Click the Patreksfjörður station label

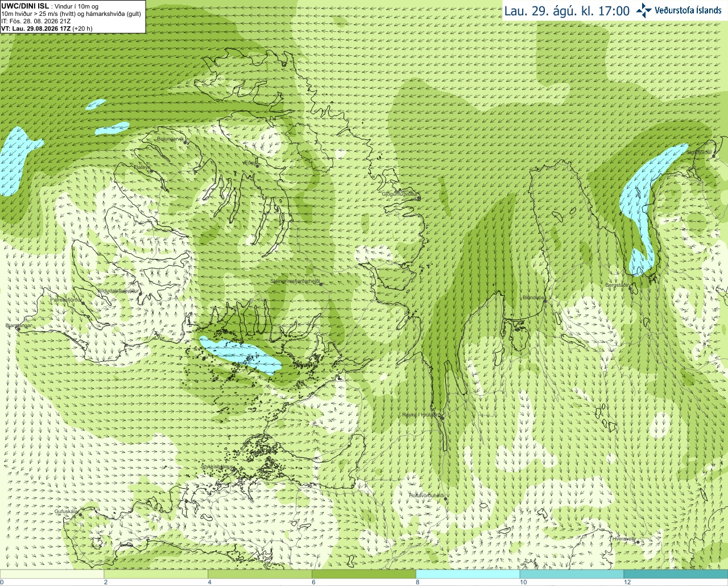[x=67, y=299]
